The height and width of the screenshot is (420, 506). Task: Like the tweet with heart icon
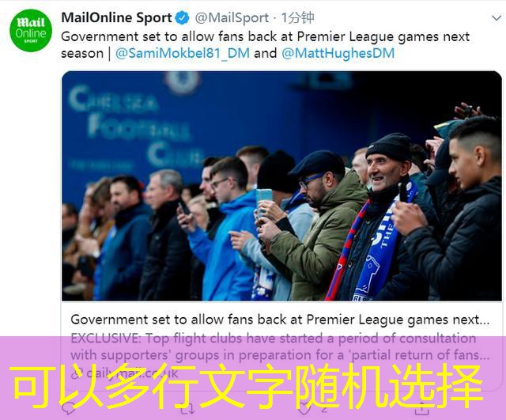pos(304,409)
